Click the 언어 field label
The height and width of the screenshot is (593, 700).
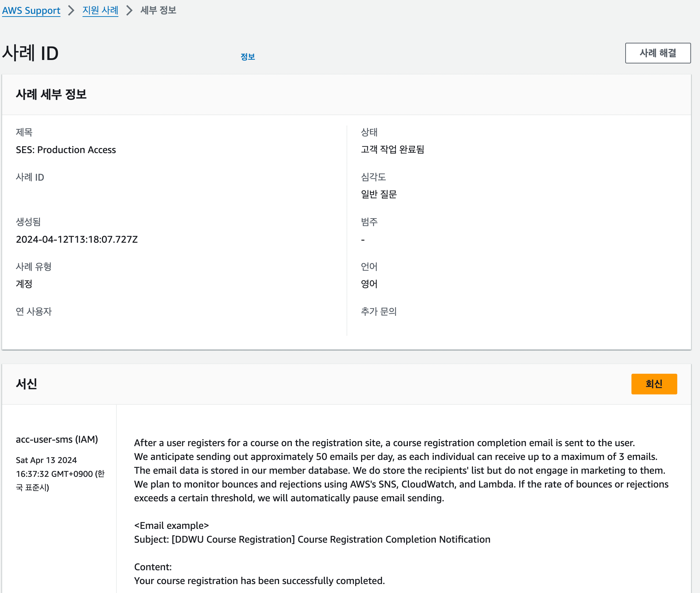[369, 267]
